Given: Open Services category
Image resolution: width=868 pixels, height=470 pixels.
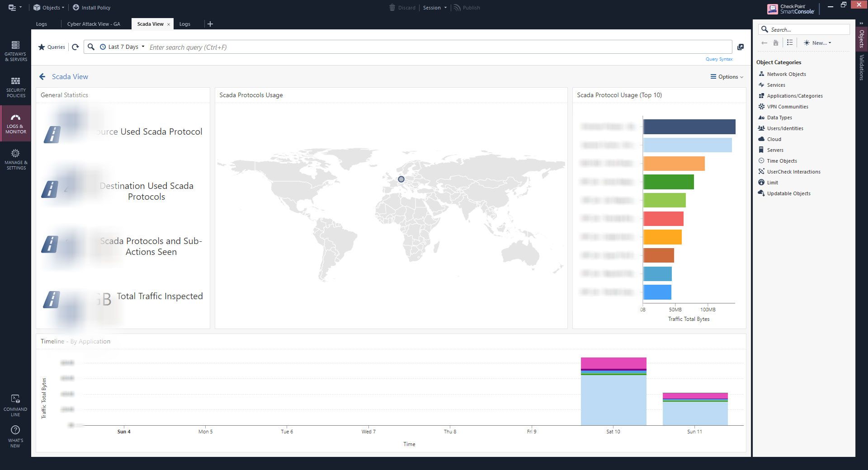Looking at the screenshot, I should tap(772, 85).
